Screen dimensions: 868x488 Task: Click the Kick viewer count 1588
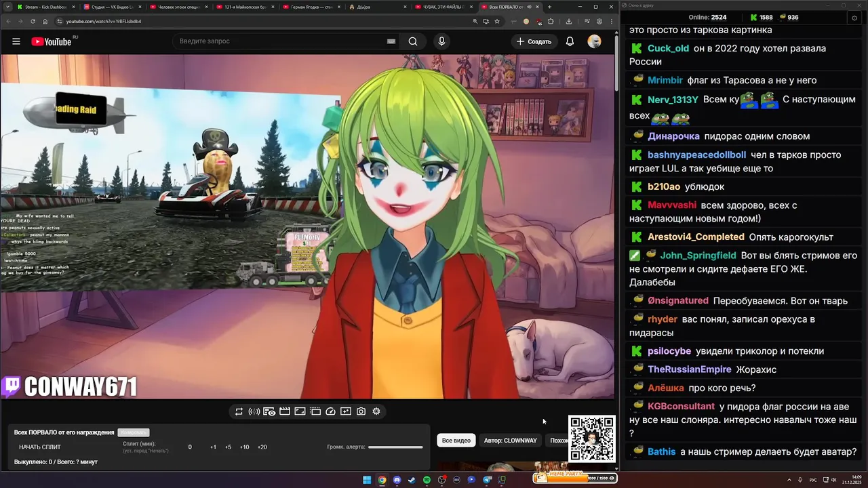(x=761, y=18)
